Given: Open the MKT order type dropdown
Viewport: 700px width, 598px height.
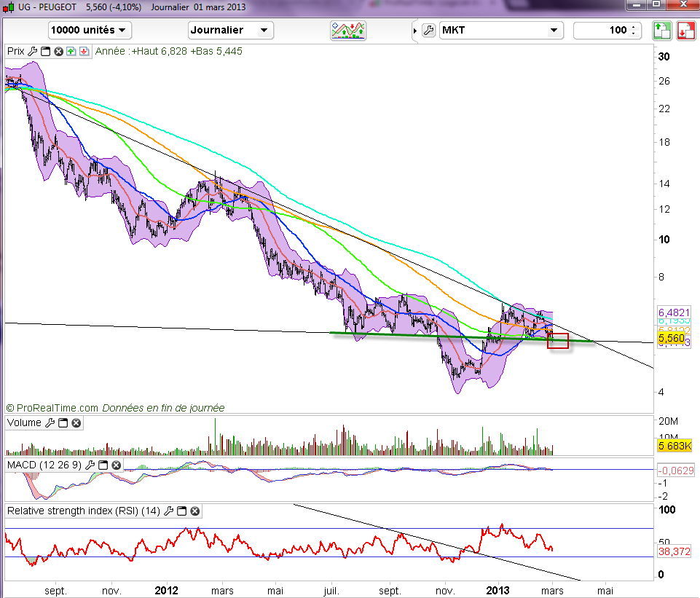Looking at the screenshot, I should tap(501, 31).
